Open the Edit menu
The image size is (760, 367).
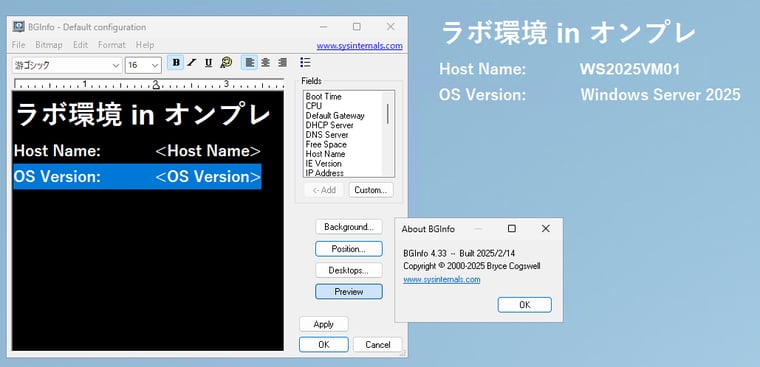(80, 45)
